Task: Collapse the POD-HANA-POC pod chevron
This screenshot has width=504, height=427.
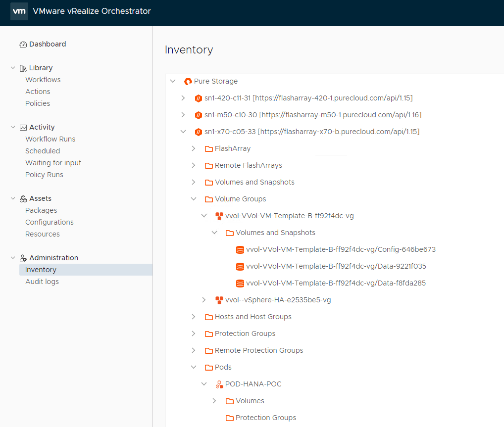Action: pyautogui.click(x=204, y=384)
